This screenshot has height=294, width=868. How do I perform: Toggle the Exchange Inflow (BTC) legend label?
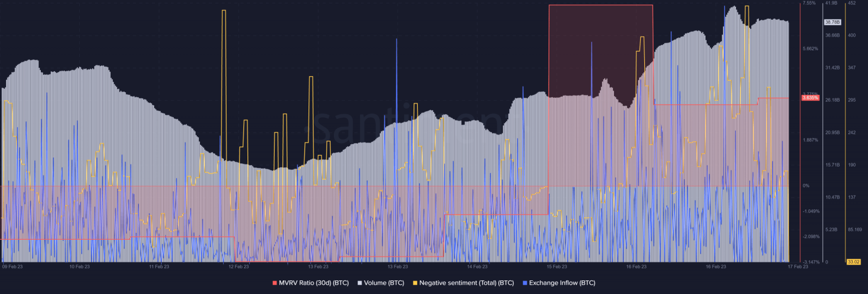point(562,283)
